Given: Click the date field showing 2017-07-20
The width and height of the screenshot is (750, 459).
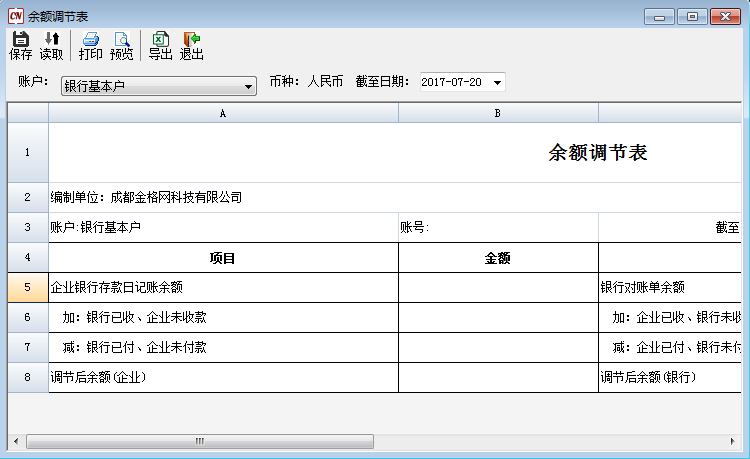Looking at the screenshot, I should pyautogui.click(x=452, y=82).
